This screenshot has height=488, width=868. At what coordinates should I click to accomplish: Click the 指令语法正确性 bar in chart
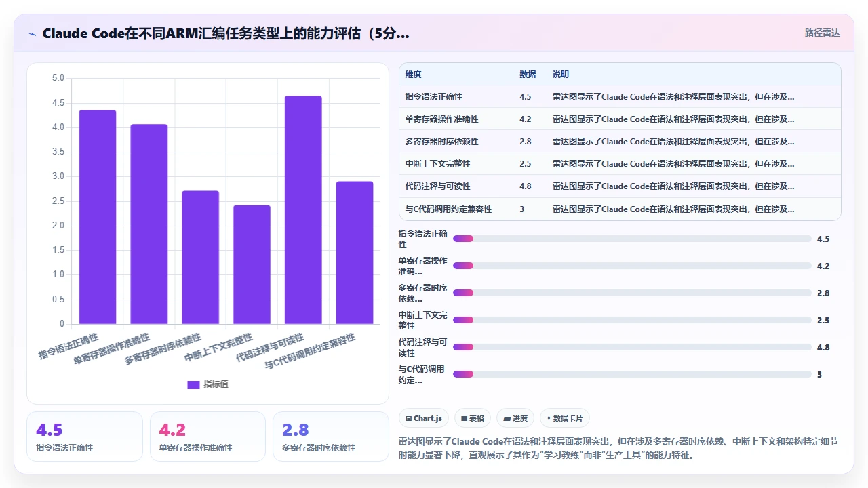pyautogui.click(x=98, y=217)
